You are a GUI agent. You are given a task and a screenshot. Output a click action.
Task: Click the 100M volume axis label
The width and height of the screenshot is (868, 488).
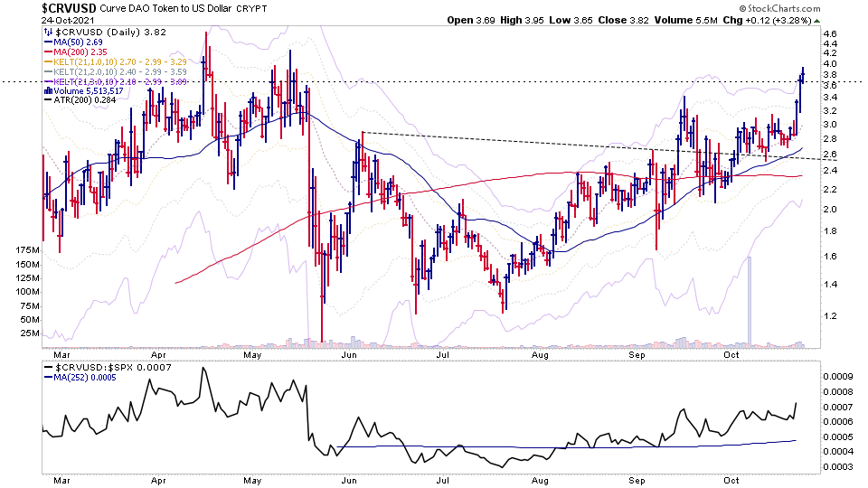click(28, 292)
